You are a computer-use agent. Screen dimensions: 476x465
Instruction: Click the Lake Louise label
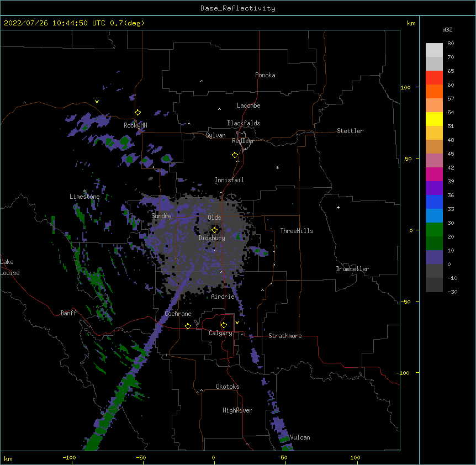click(10, 267)
